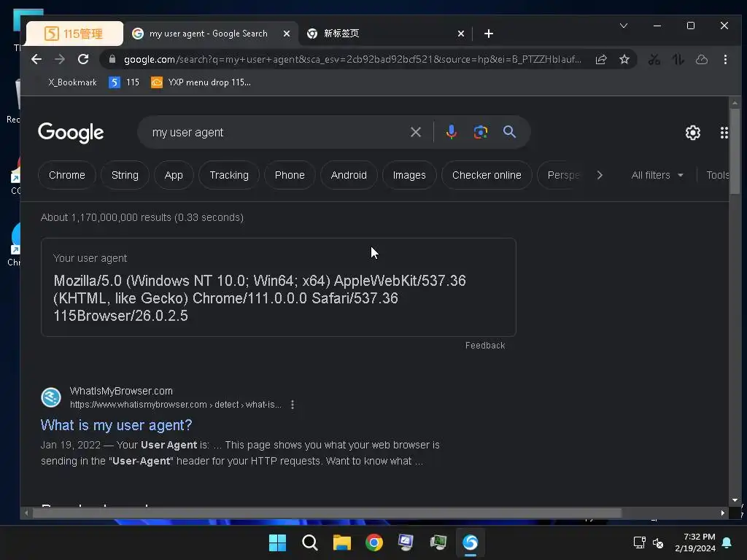
Task: Open the YXP menu drop 115 bookmark
Action: pos(201,82)
